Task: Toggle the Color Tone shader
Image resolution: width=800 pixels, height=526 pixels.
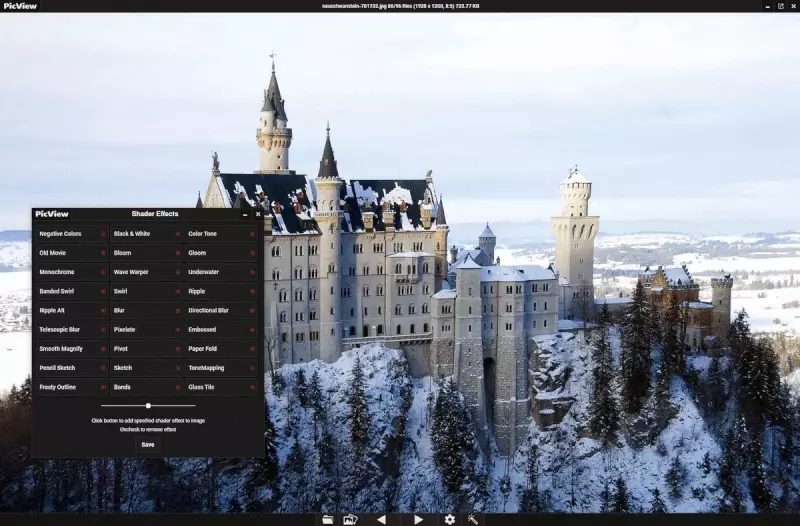Action: [221, 234]
